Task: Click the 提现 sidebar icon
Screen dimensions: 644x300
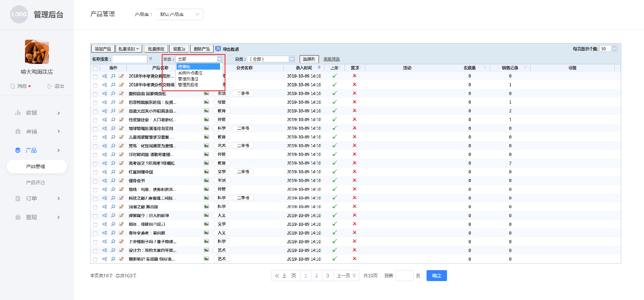Action: [x=18, y=217]
